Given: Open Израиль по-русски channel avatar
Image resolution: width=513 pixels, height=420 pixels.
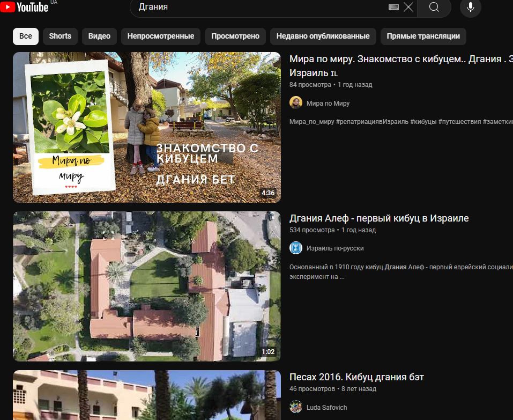Looking at the screenshot, I should (x=296, y=248).
